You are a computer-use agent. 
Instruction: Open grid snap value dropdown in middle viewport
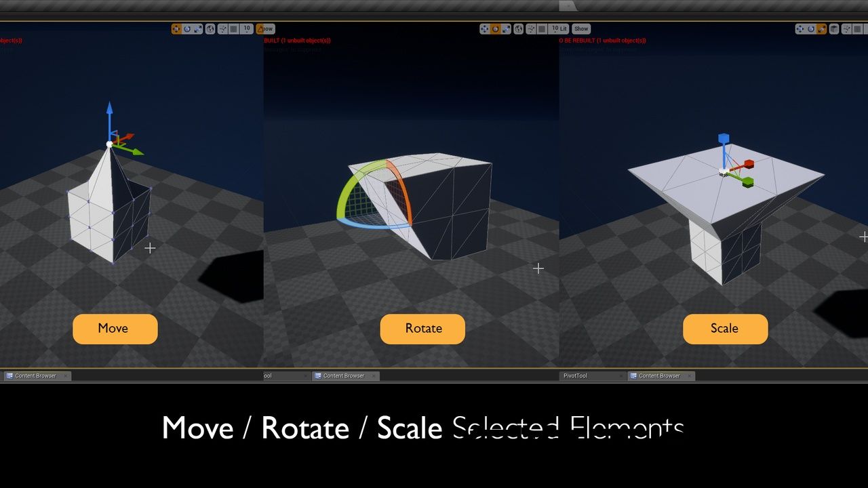tap(556, 29)
